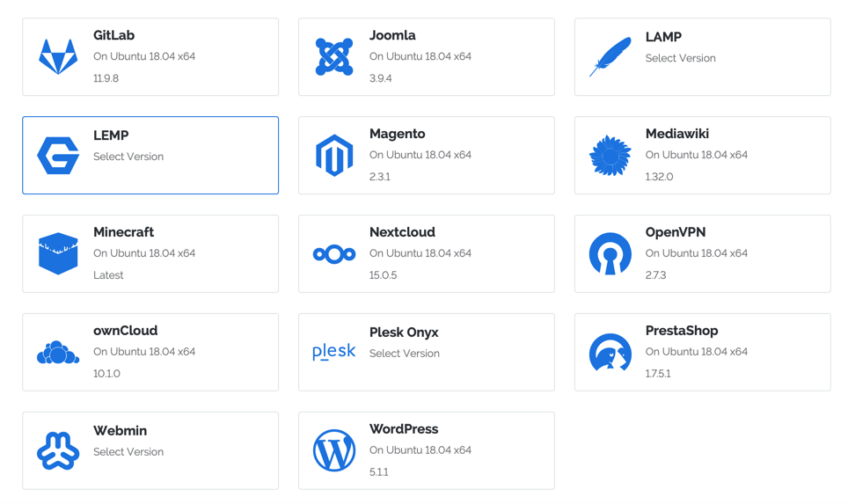
Task: Click WordPress version 5.1.1 text
Action: click(x=378, y=472)
